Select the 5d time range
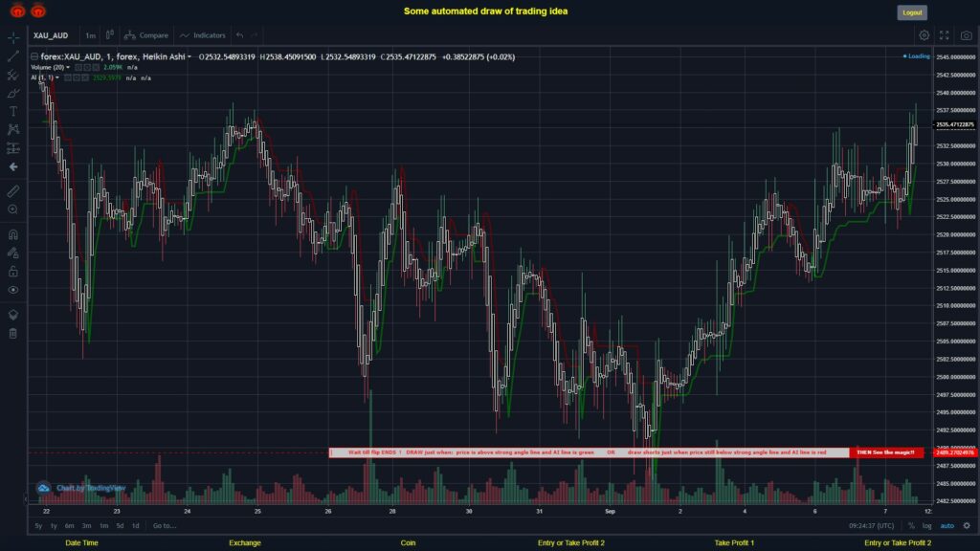This screenshot has height=551, width=980. point(120,526)
